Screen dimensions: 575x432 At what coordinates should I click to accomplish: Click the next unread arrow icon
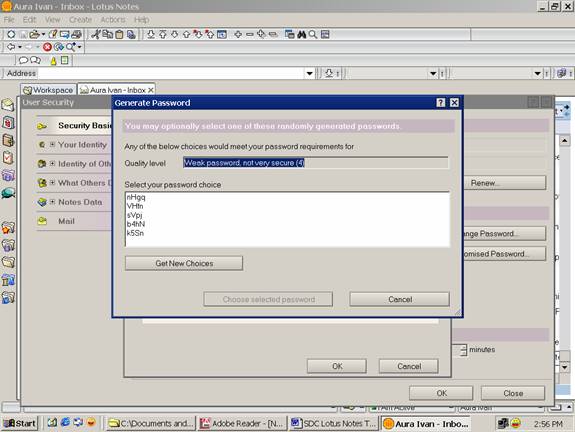coord(198,34)
